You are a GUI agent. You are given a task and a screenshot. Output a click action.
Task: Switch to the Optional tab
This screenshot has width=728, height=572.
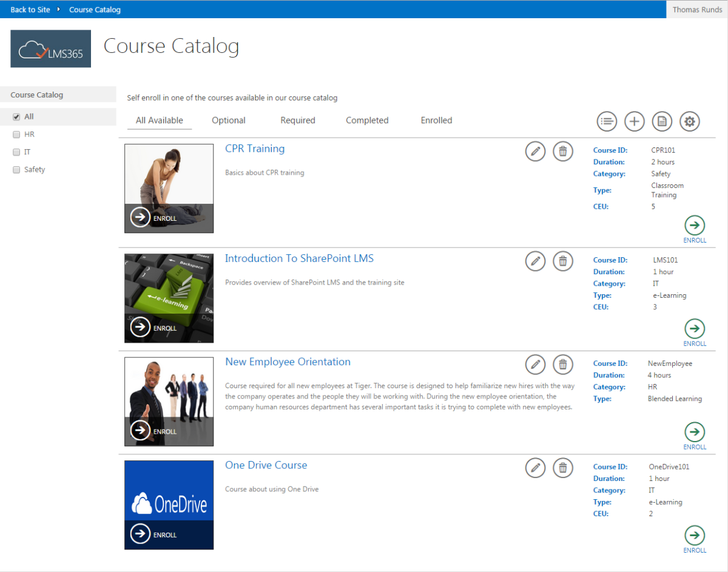pos(229,121)
